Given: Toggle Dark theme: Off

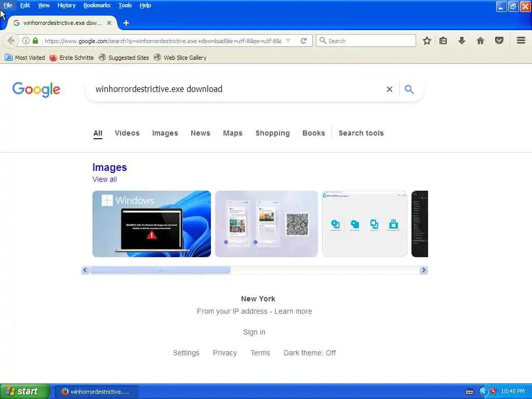Looking at the screenshot, I should point(310,353).
